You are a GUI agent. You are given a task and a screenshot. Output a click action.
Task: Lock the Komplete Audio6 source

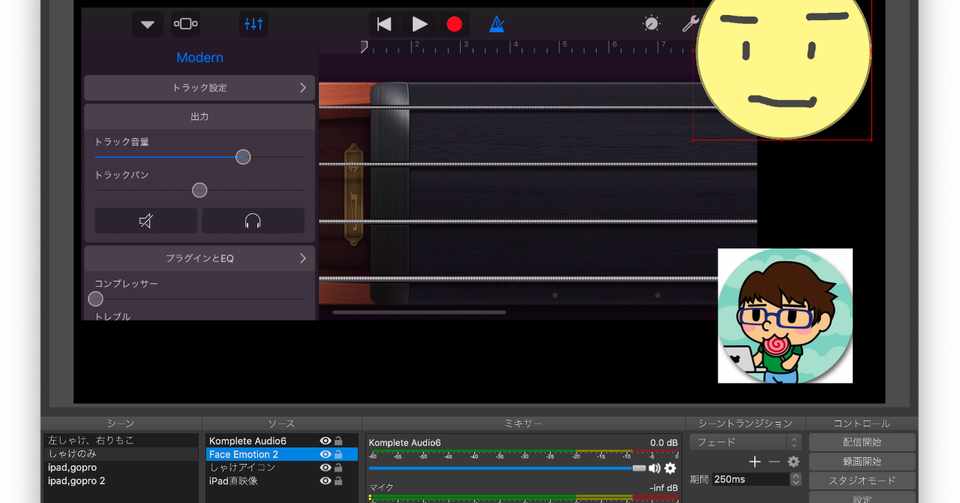coord(339,441)
